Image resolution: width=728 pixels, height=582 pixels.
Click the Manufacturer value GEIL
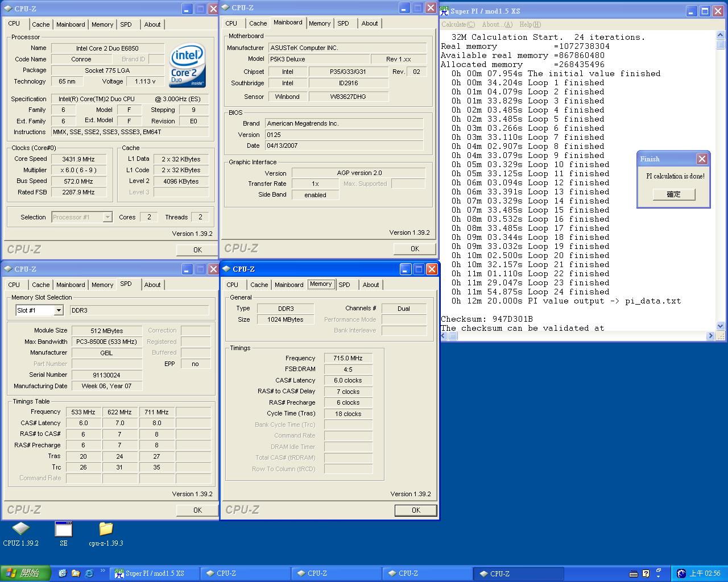(x=106, y=353)
